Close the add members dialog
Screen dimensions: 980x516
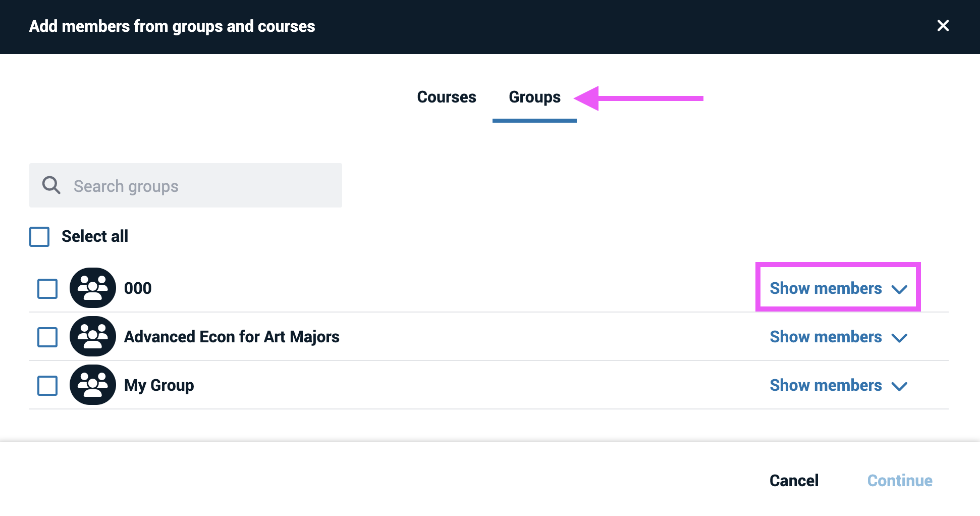tap(943, 26)
